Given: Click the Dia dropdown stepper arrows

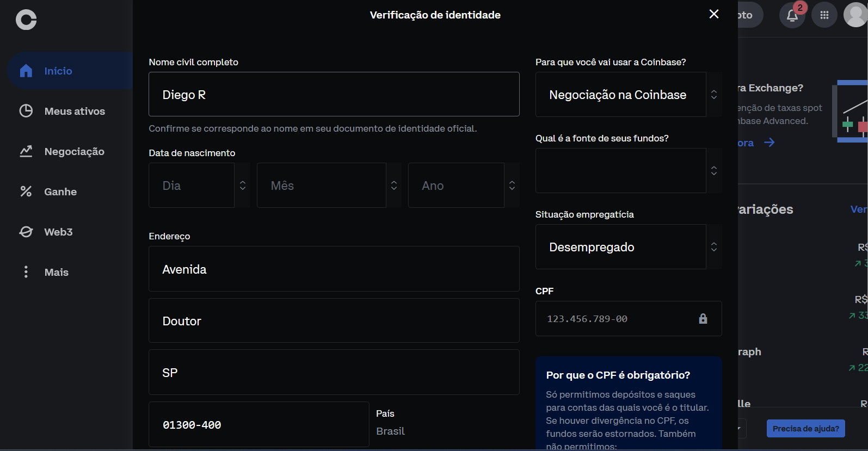Looking at the screenshot, I should 243,186.
